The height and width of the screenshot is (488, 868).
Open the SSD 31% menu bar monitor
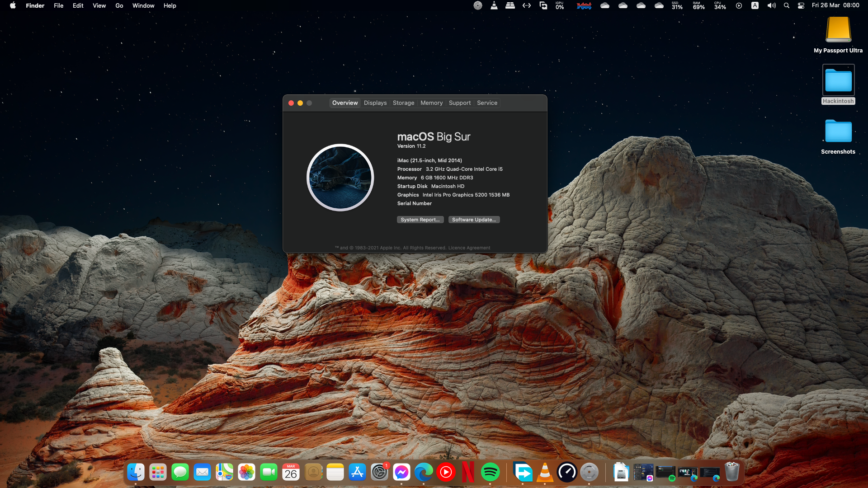click(677, 5)
